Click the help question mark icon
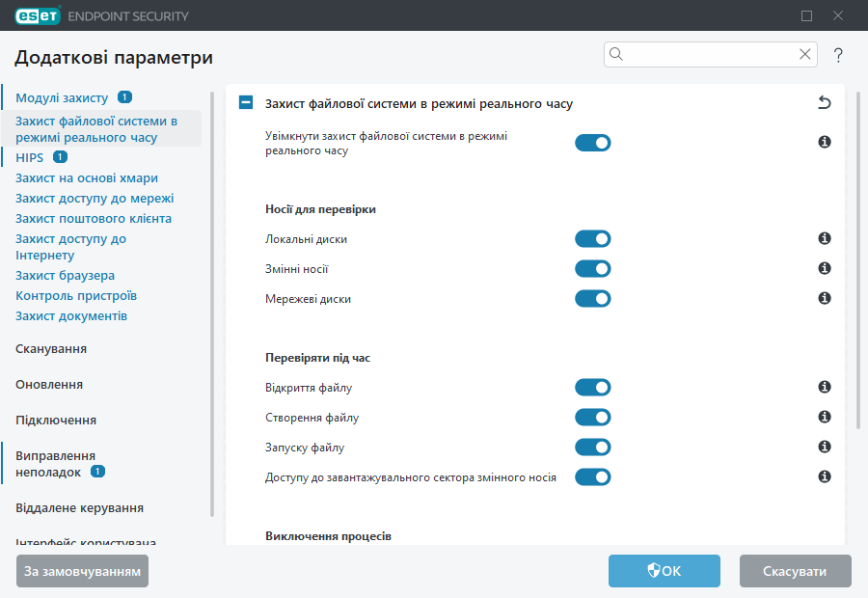The width and height of the screenshot is (868, 598). (838, 55)
